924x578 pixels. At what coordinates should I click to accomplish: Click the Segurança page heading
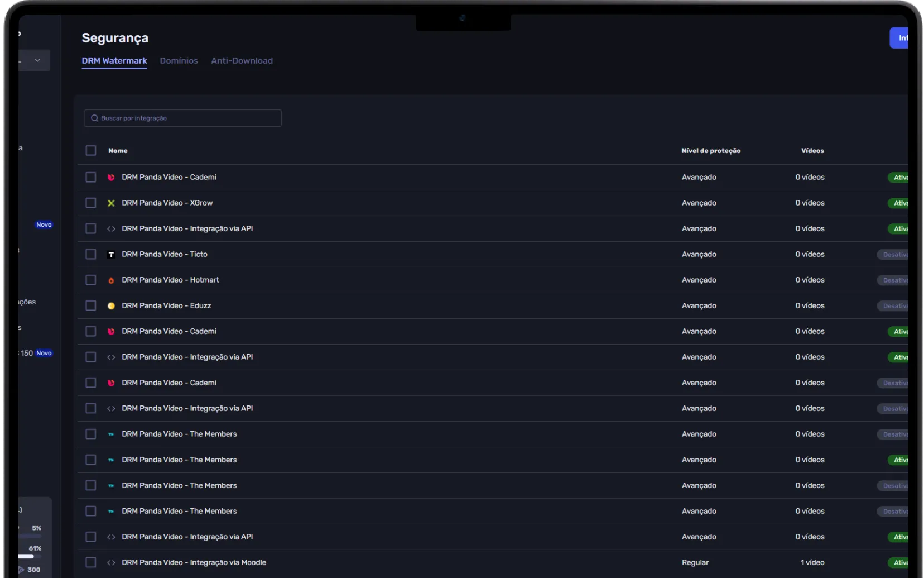point(115,38)
